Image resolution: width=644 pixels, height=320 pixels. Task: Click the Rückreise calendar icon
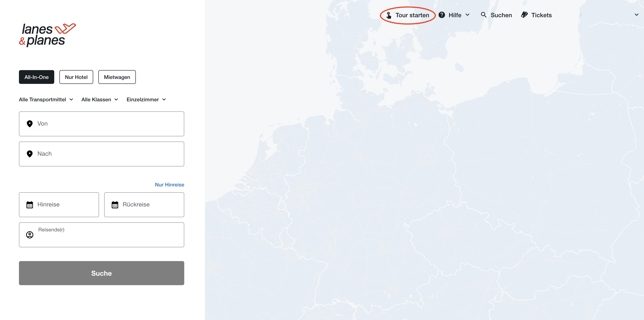coord(115,205)
